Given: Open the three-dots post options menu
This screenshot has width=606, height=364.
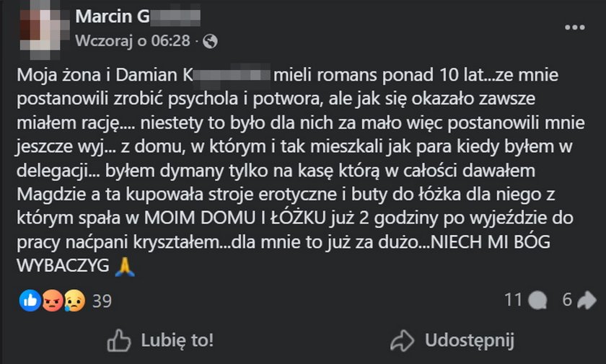Looking at the screenshot, I should tap(575, 27).
